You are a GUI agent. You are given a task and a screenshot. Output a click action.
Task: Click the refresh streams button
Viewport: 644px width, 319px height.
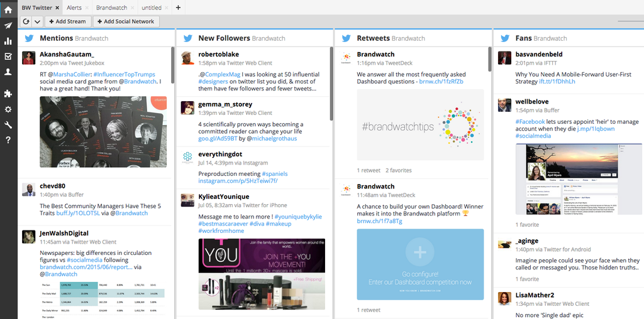coord(26,21)
